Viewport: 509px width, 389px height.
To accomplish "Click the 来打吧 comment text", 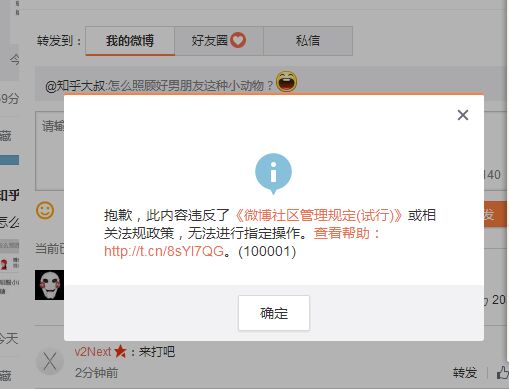I will 157,352.
